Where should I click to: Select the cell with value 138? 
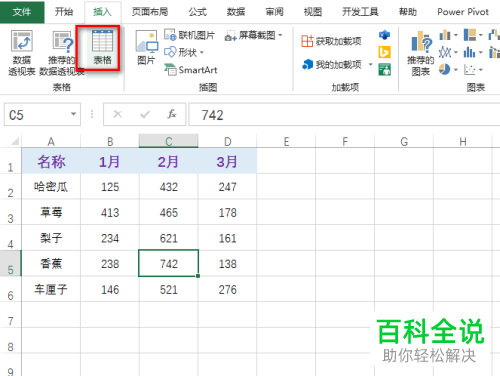click(228, 264)
